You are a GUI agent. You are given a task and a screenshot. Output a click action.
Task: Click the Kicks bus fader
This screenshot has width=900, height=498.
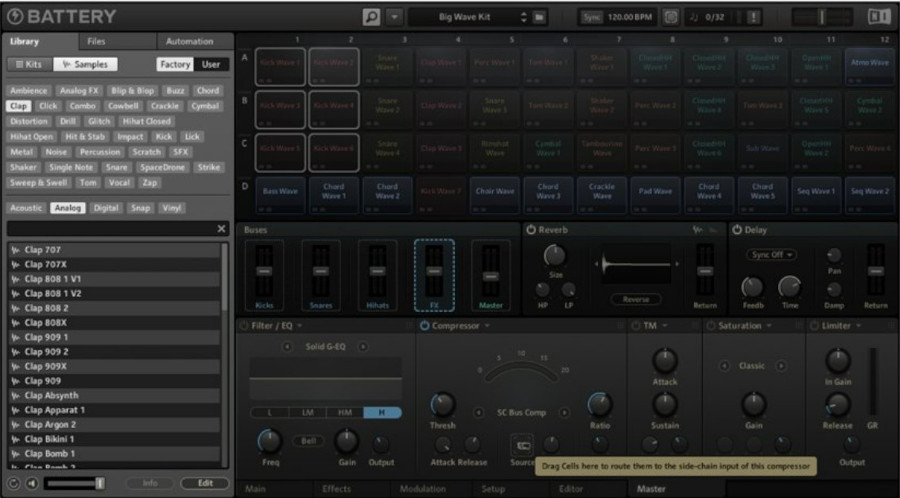click(264, 273)
